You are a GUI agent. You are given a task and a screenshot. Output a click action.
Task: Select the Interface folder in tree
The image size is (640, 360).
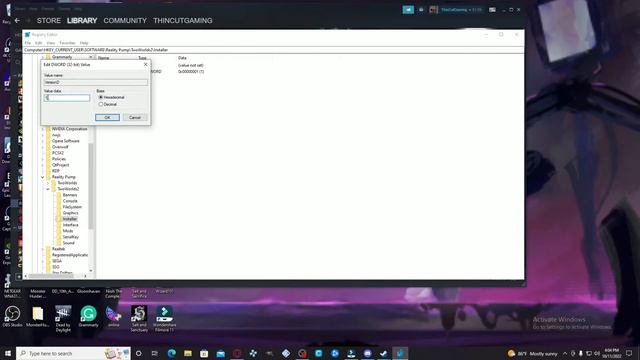pyautogui.click(x=70, y=225)
